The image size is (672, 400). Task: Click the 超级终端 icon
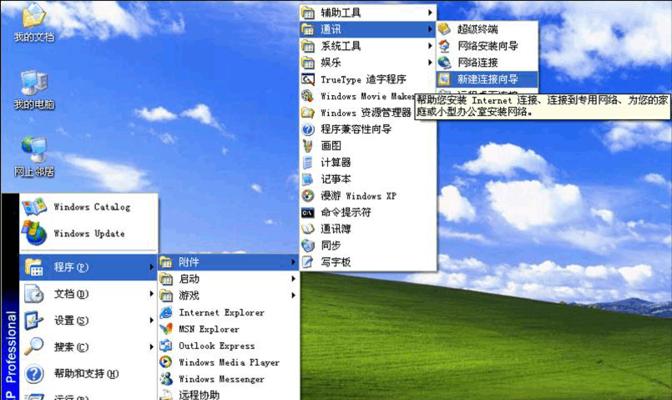444,29
